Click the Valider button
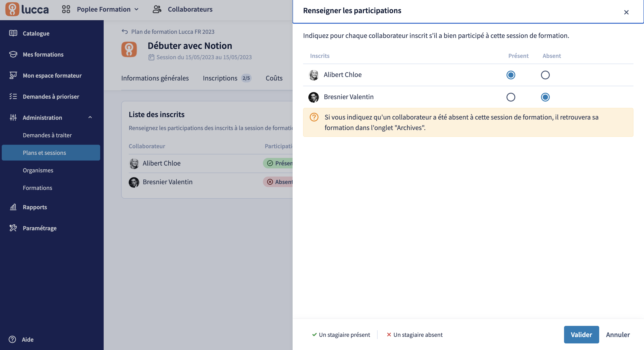644x350 pixels. coord(581,334)
